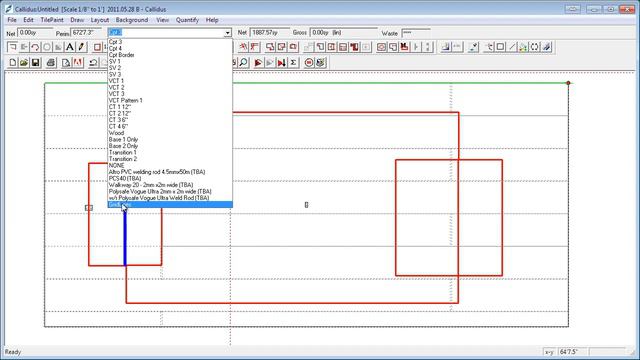Click the Open folder icon
Screen dimensions: 640x360
click(x=24, y=62)
